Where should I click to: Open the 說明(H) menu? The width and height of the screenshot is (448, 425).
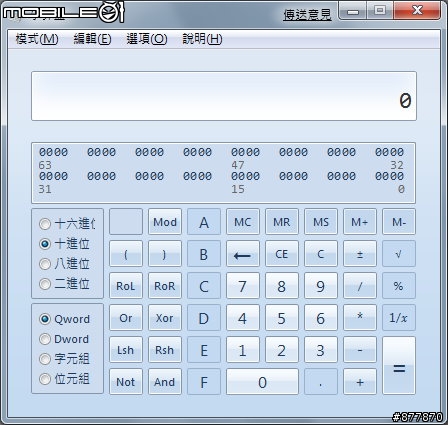(202, 39)
